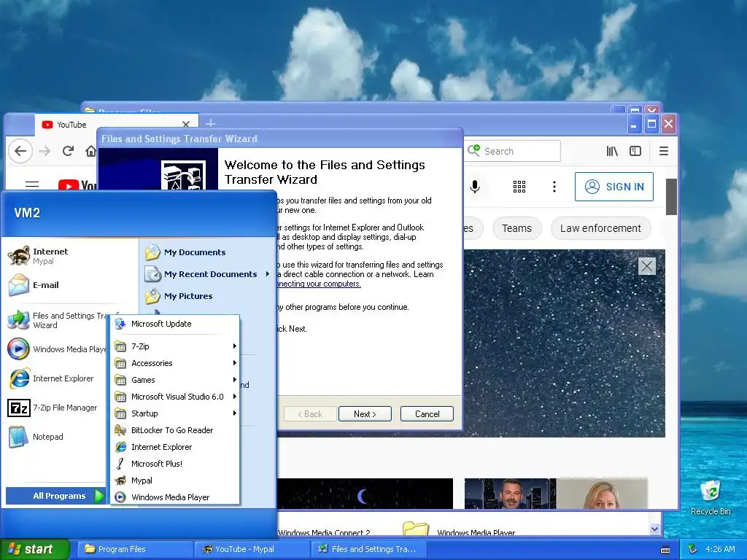This screenshot has width=747, height=560.
Task: Click the Mypal page vertical scrollbar thumb
Action: pyautogui.click(x=671, y=197)
